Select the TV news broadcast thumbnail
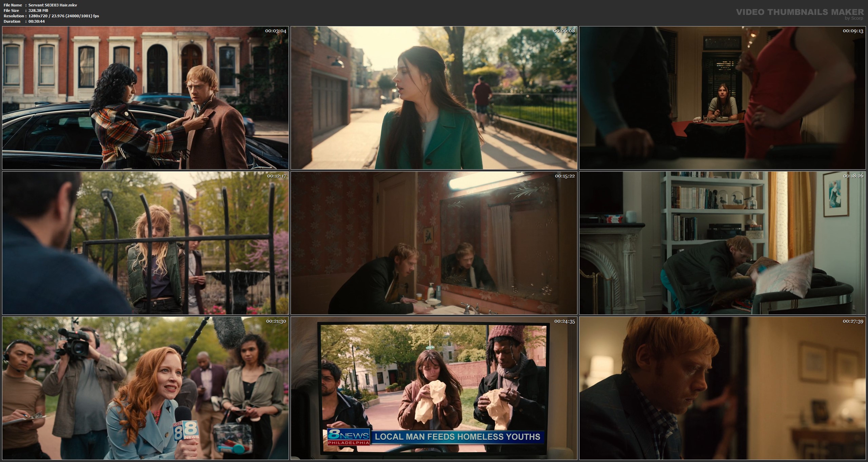868x462 pixels. coord(434,388)
